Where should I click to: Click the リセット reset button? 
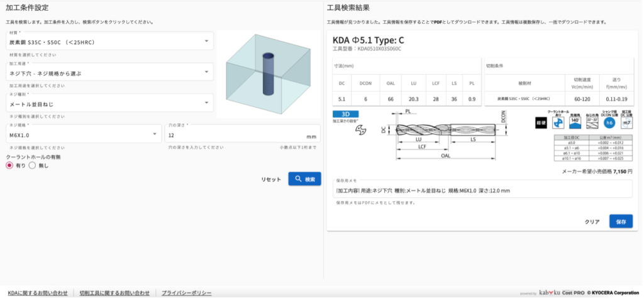[271, 179]
